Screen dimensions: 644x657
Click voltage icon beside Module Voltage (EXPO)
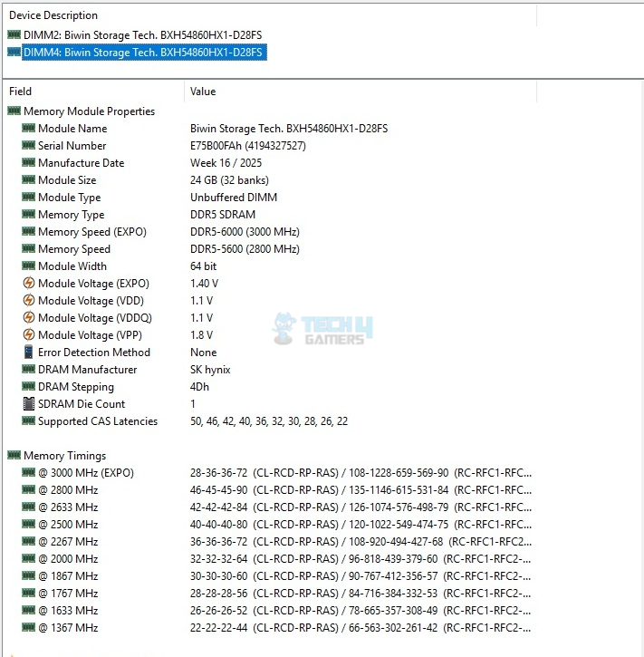point(28,283)
